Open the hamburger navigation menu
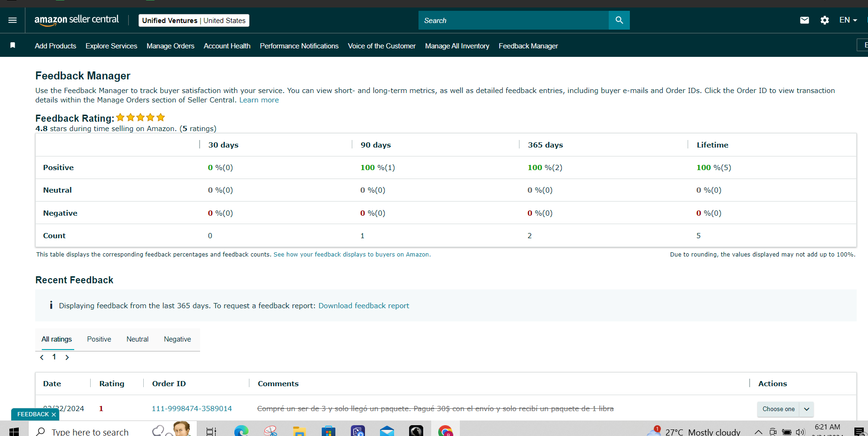868x436 pixels. click(13, 20)
